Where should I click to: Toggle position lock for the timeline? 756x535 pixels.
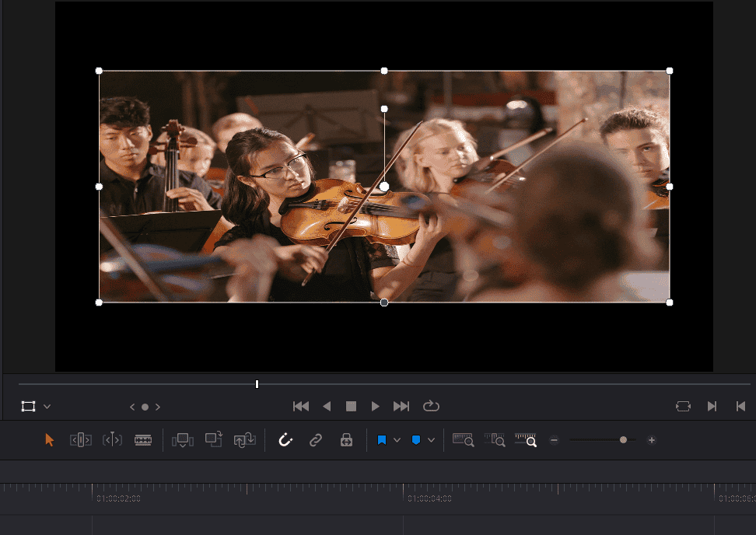345,439
